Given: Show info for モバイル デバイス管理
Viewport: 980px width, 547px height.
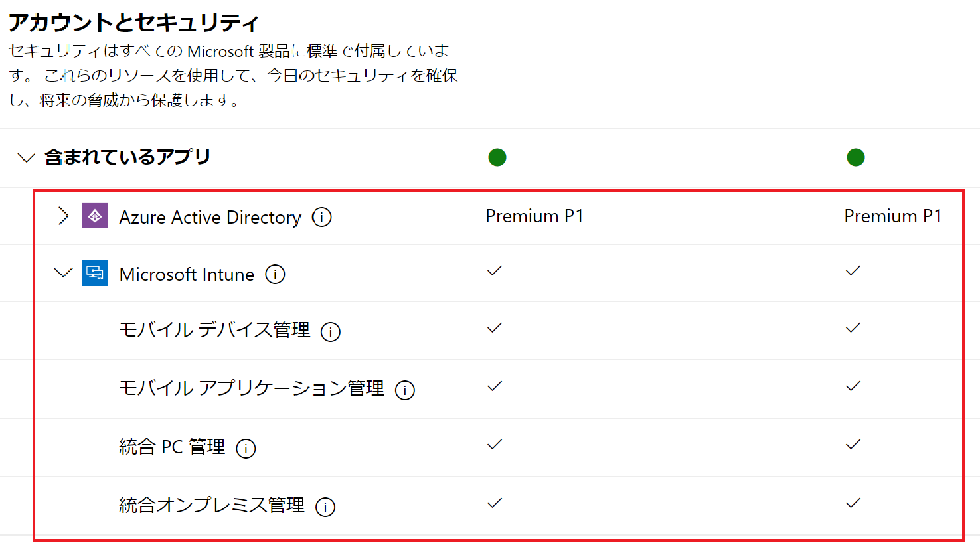Looking at the screenshot, I should [331, 331].
